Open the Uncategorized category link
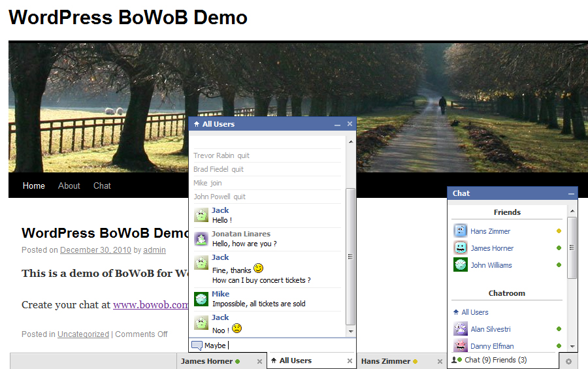The width and height of the screenshot is (588, 369). point(83,334)
